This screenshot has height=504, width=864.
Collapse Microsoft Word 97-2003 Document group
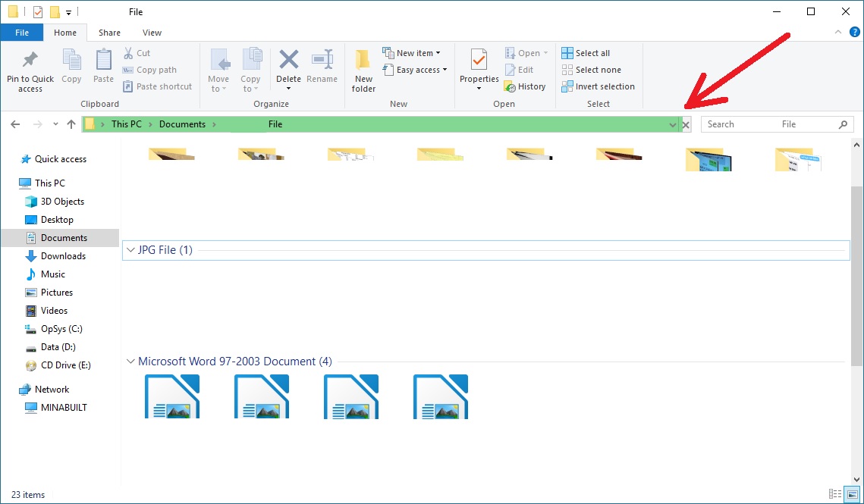point(130,362)
